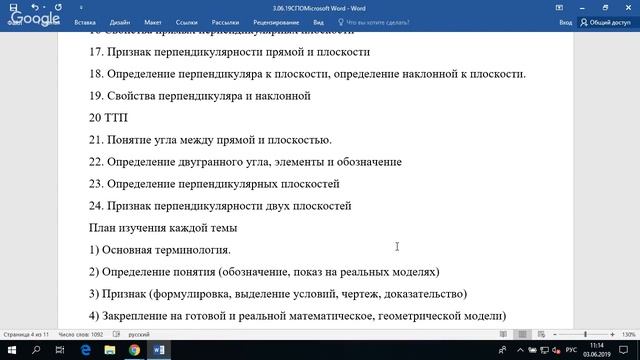
Task: Sign in using the Вход link
Action: coord(565,22)
